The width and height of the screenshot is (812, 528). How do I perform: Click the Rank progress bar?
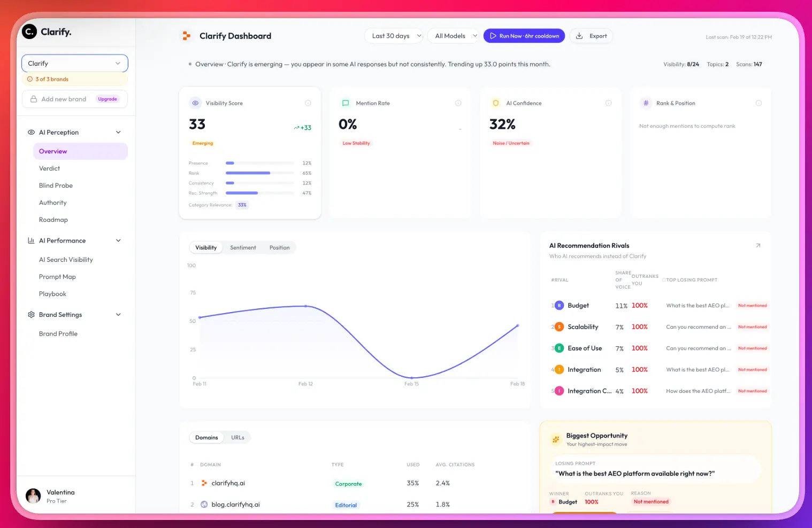(x=260, y=173)
